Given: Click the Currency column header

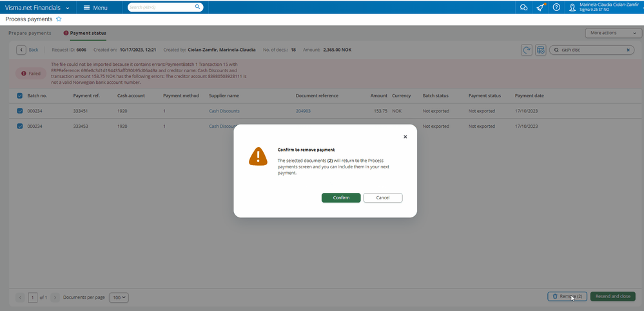Looking at the screenshot, I should pyautogui.click(x=401, y=95).
